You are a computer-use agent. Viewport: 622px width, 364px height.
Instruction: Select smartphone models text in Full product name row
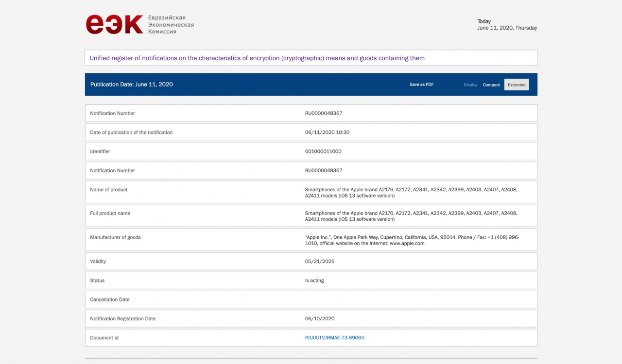[411, 216]
